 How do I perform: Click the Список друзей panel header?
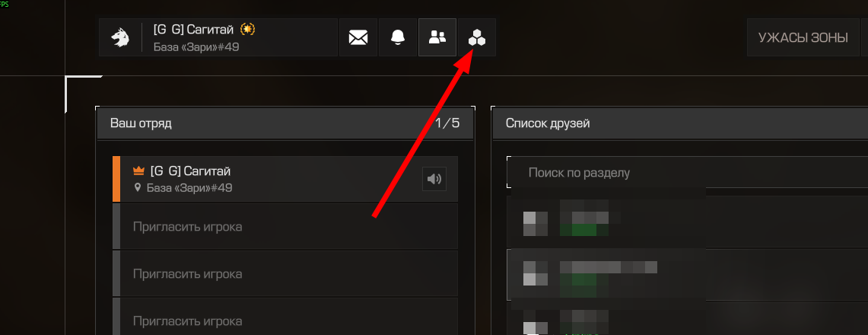pyautogui.click(x=680, y=123)
